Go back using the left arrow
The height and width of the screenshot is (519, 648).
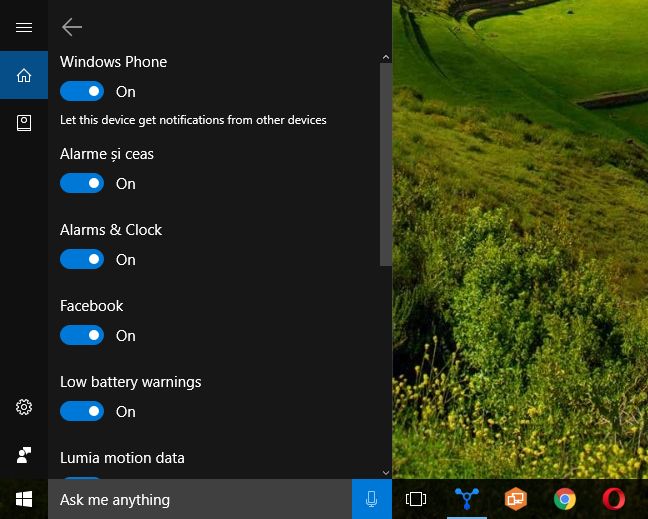[x=72, y=27]
